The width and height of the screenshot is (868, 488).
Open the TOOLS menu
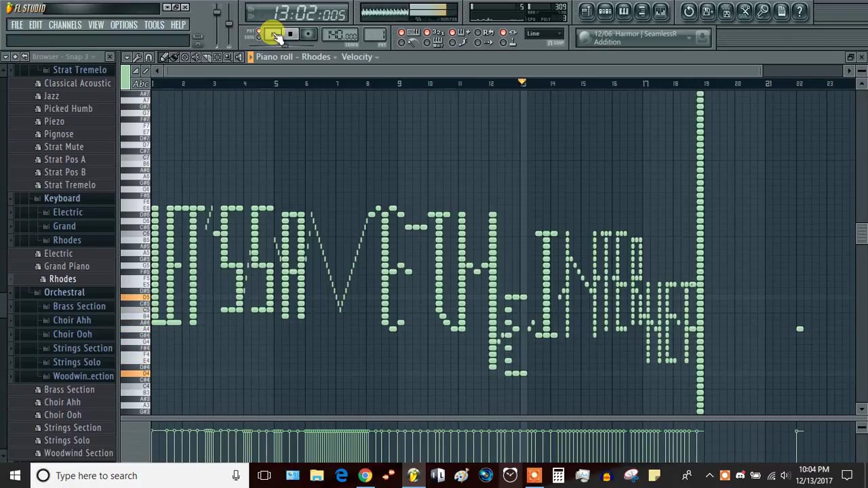pos(154,25)
